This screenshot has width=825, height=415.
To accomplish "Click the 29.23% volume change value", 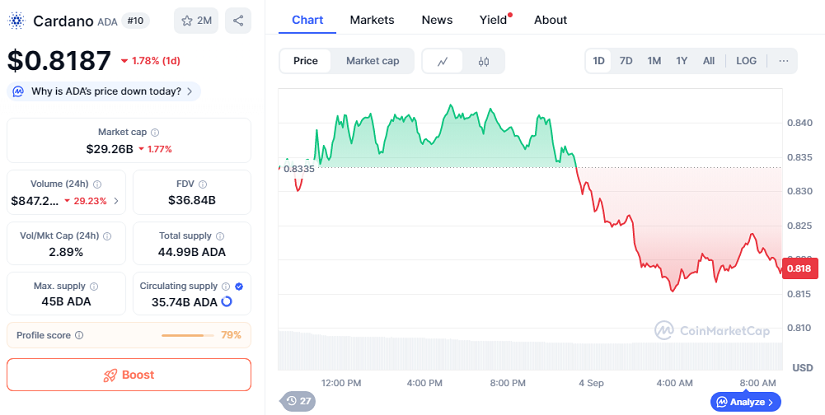I will pyautogui.click(x=85, y=201).
